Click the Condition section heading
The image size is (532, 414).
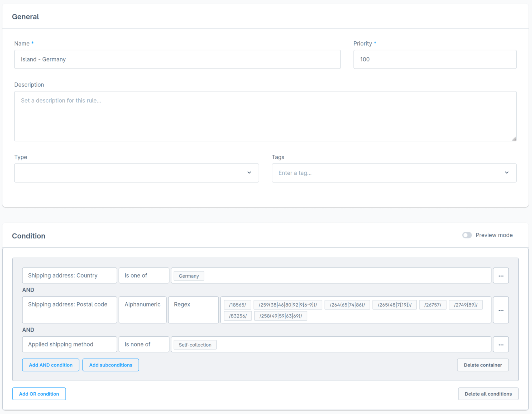tap(29, 236)
